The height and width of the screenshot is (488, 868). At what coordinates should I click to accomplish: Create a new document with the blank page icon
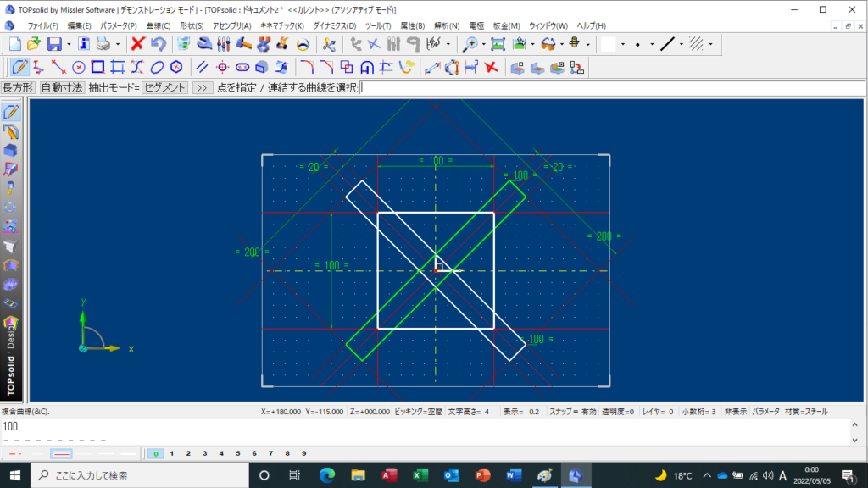15,44
